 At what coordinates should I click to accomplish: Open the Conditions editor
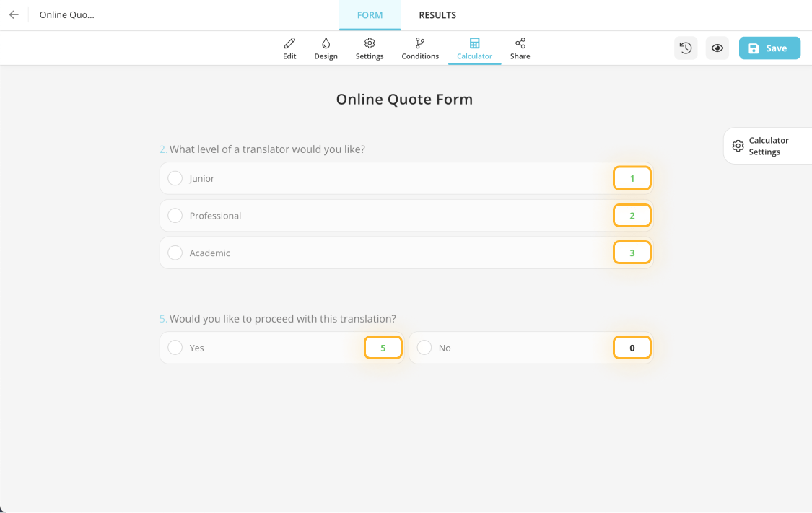coord(419,48)
